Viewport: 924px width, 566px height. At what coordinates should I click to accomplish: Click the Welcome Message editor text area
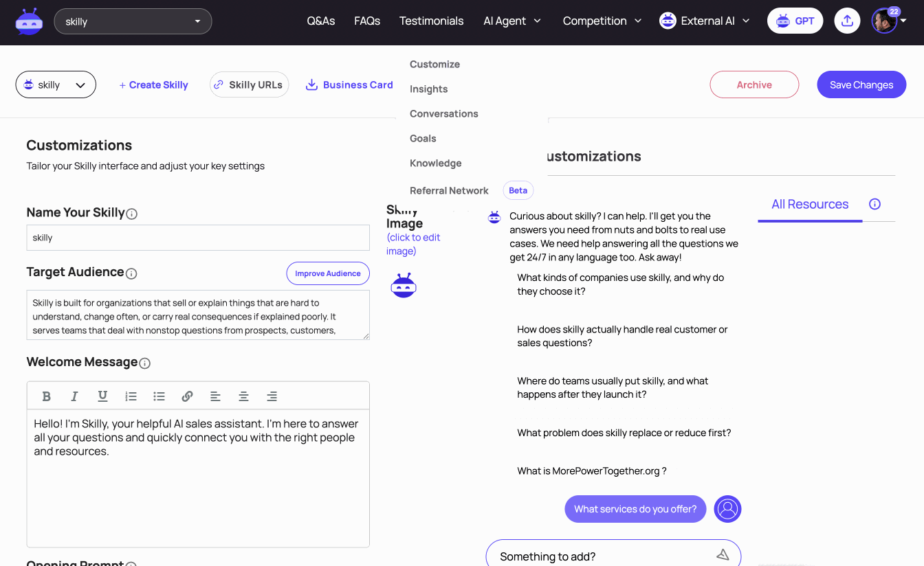(x=198, y=479)
